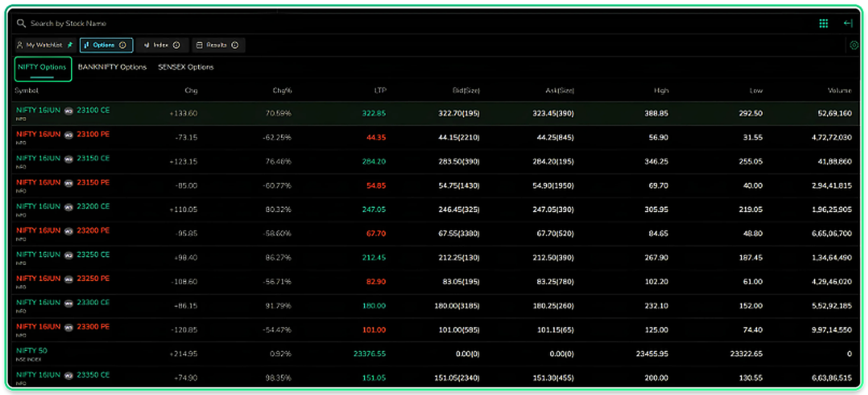The height and width of the screenshot is (395, 868).
Task: Click the circular icon beside Options
Action: pos(123,45)
